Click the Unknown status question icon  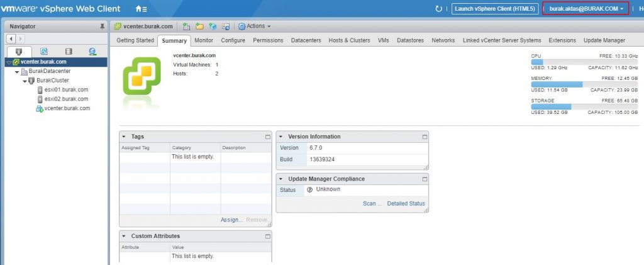(x=309, y=190)
